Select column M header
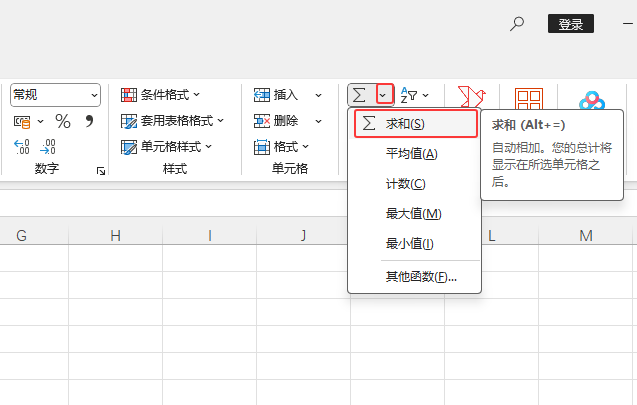Image resolution: width=637 pixels, height=405 pixels. [586, 236]
